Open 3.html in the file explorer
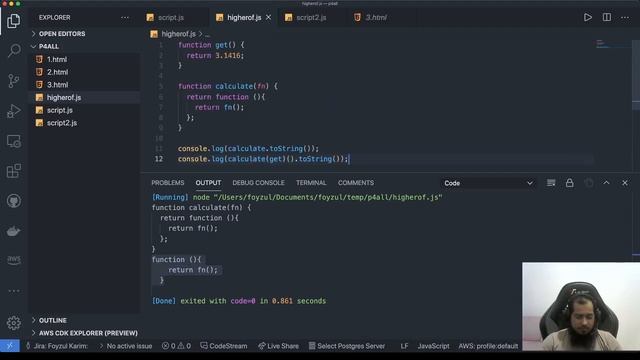Screen dimensions: 640x360 tap(84, 84)
